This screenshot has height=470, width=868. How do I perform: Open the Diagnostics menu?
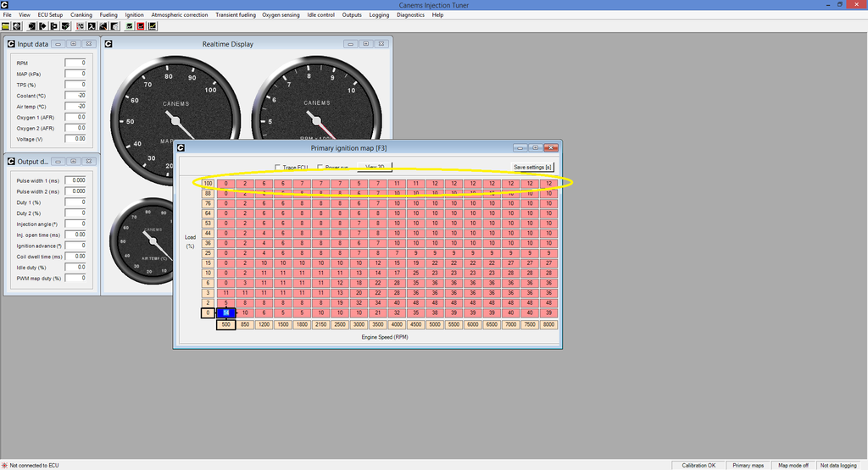410,15
